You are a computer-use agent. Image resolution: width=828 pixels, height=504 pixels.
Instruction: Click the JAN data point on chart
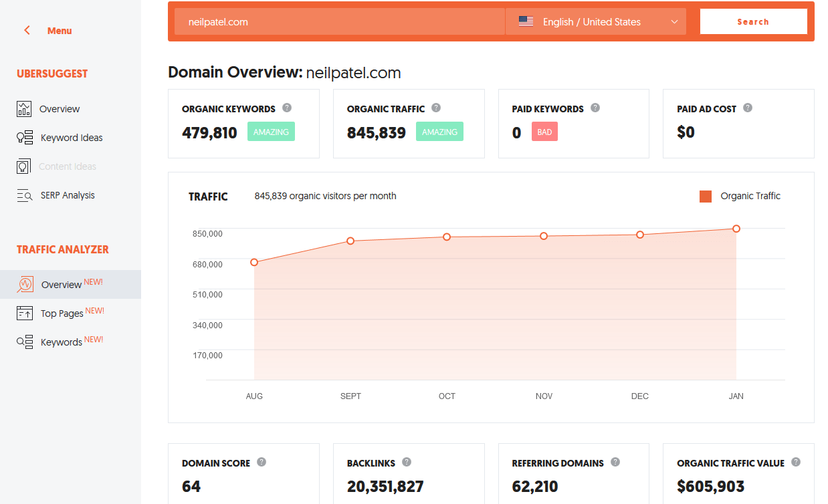pyautogui.click(x=736, y=229)
